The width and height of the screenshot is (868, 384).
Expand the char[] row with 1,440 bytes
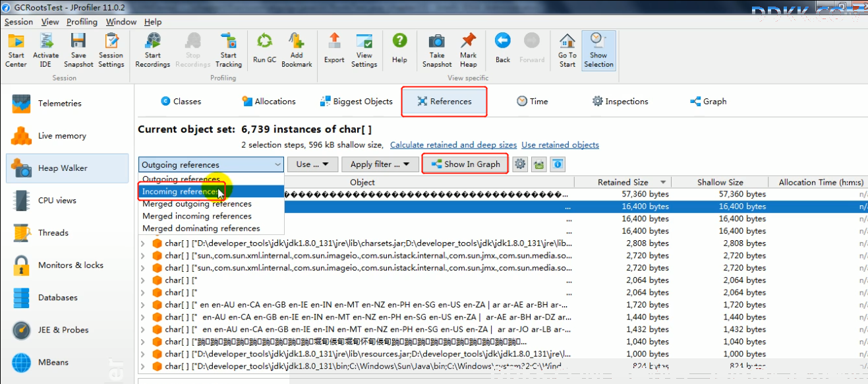(143, 317)
